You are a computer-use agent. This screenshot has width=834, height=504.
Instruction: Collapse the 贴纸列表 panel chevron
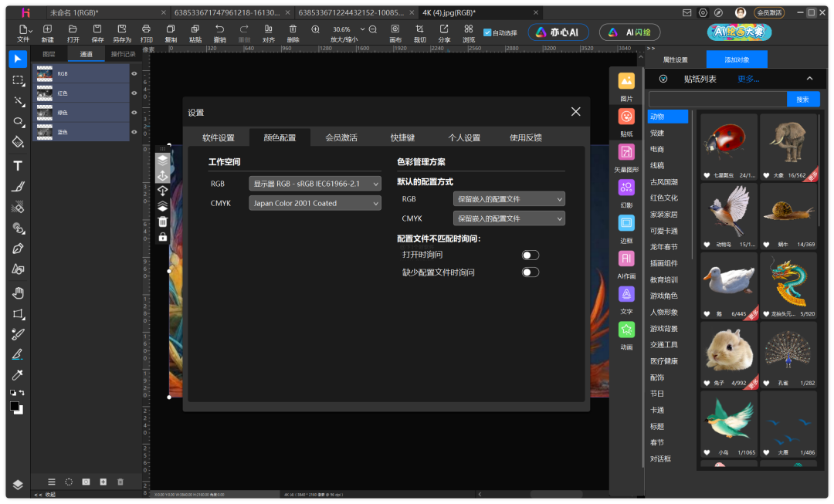(809, 79)
